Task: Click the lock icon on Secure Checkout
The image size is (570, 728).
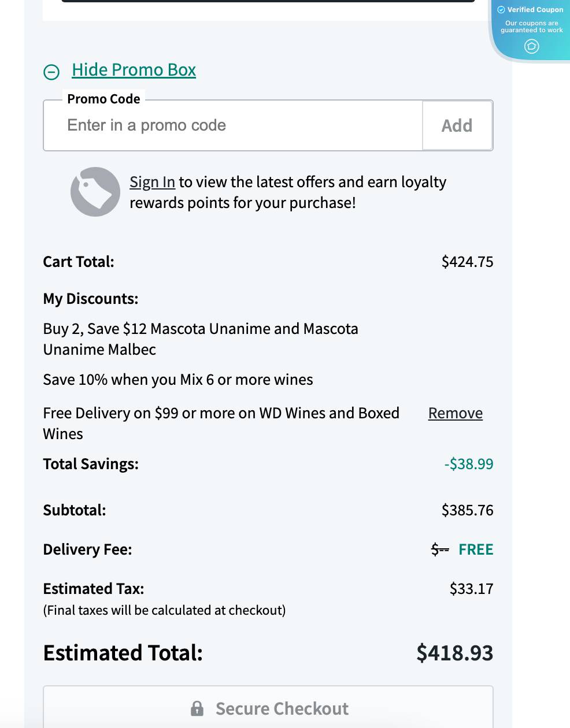Action: point(197,708)
